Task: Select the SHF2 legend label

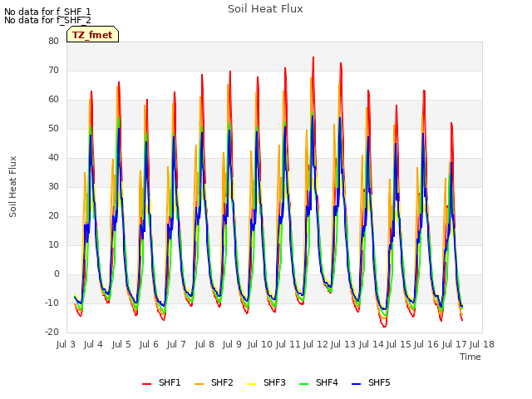Action: pyautogui.click(x=222, y=382)
